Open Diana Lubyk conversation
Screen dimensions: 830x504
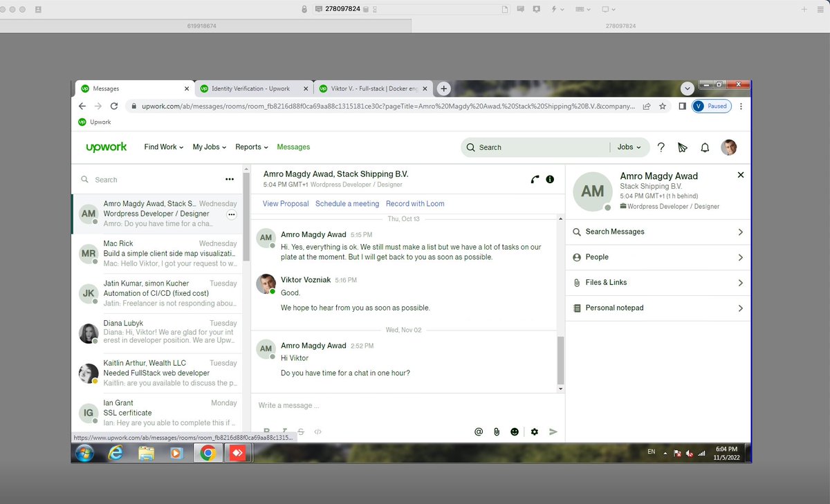pos(157,333)
